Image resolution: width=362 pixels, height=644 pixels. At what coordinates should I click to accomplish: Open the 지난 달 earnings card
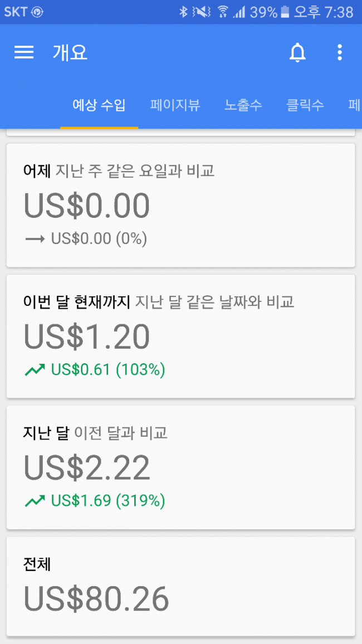point(180,467)
